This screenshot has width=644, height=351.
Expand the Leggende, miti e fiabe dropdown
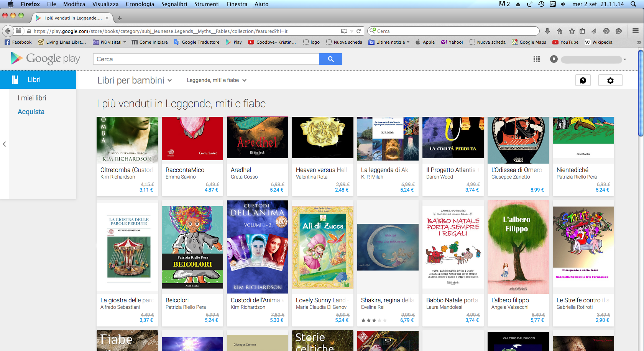coord(217,80)
